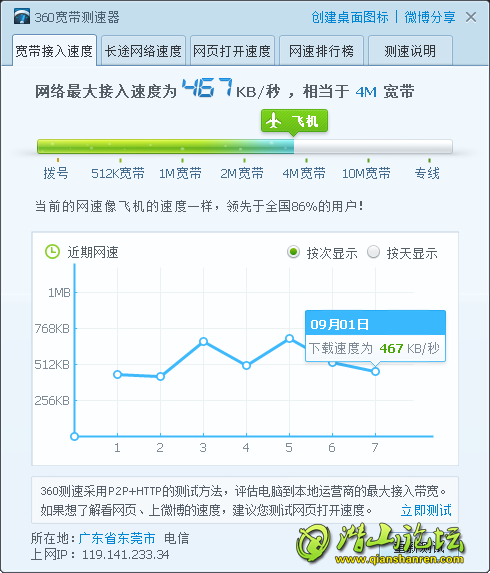Click the 专线 scale label
490x573 pixels.
[427, 173]
